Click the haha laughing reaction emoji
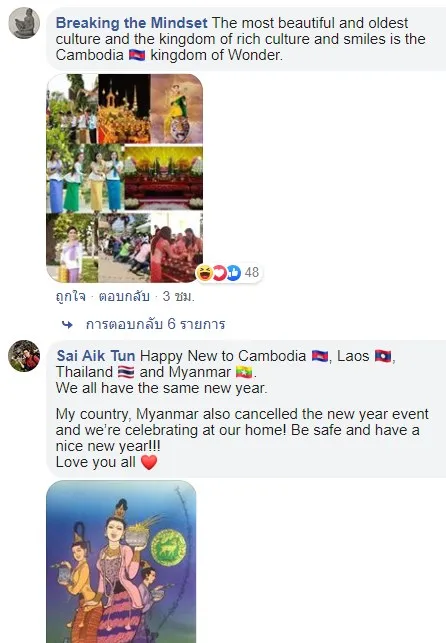446x643 pixels. pos(204,273)
